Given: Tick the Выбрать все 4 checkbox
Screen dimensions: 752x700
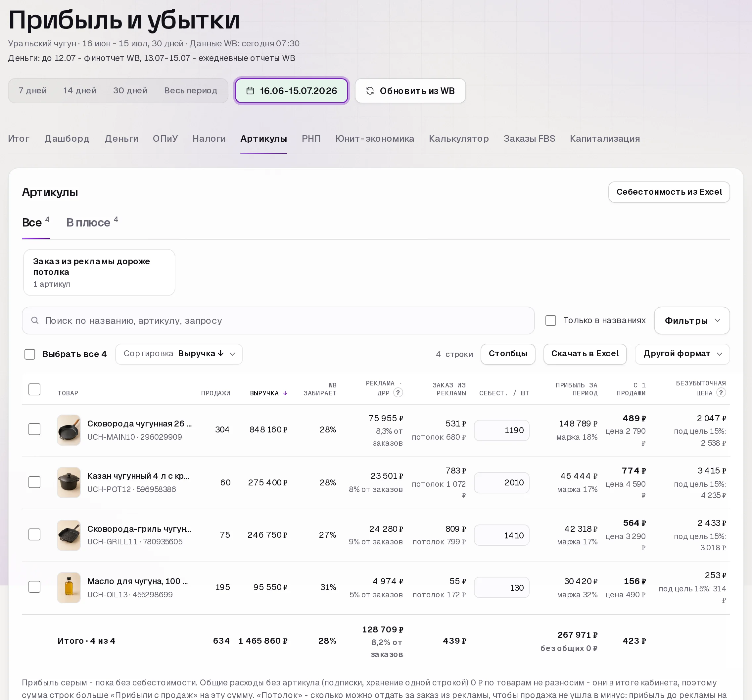Looking at the screenshot, I should click(30, 354).
